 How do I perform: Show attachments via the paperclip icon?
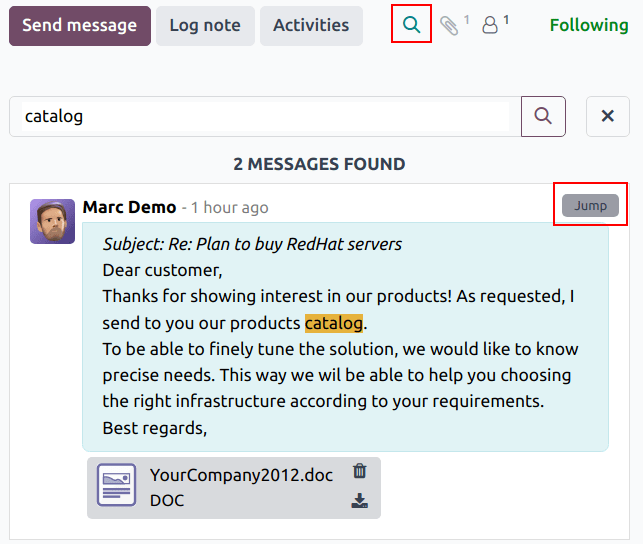pyautogui.click(x=451, y=25)
